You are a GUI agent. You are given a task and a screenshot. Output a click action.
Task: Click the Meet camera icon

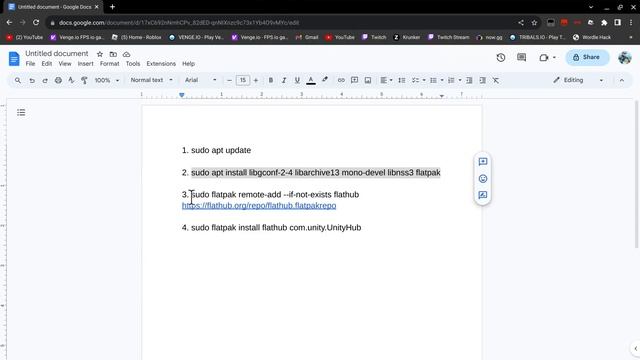coord(544,58)
